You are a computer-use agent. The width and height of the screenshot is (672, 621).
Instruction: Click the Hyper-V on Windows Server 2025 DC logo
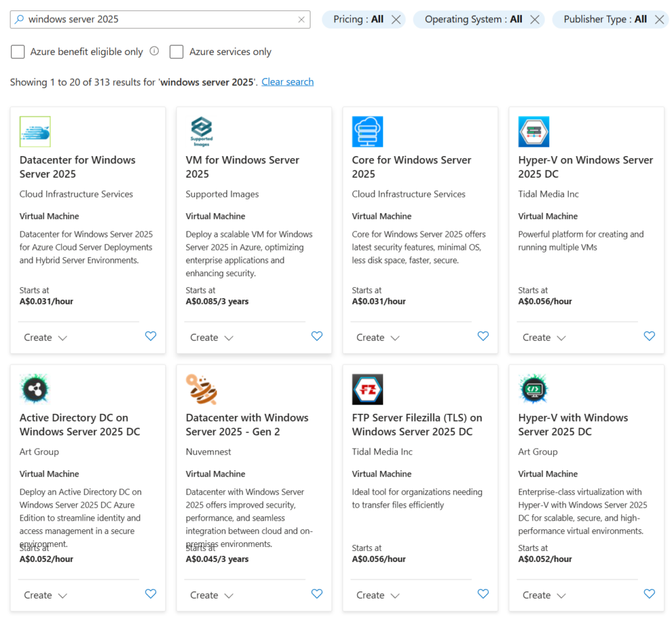(x=534, y=132)
